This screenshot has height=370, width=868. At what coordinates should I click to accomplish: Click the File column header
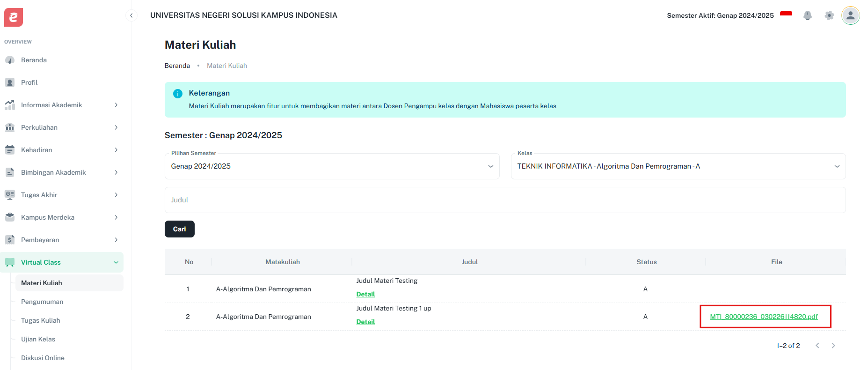click(x=777, y=262)
